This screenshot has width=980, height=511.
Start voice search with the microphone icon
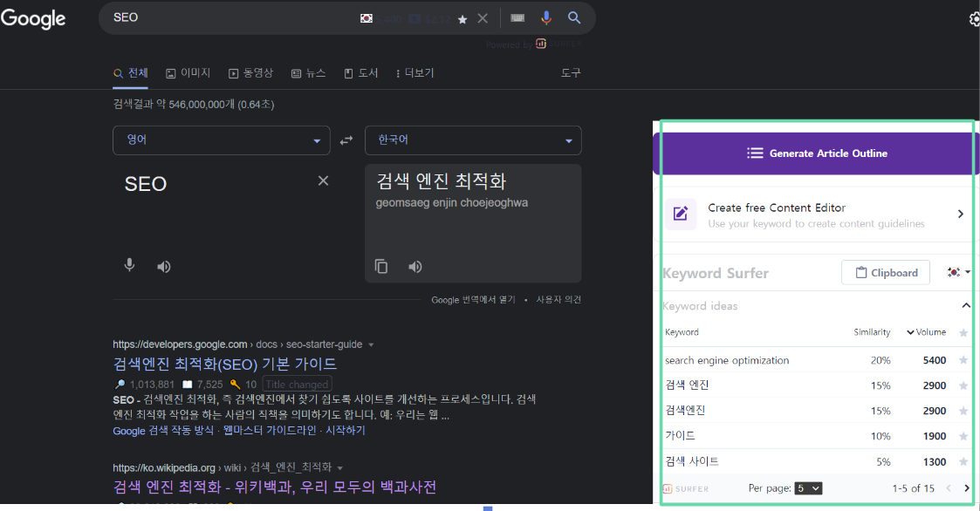pyautogui.click(x=546, y=18)
